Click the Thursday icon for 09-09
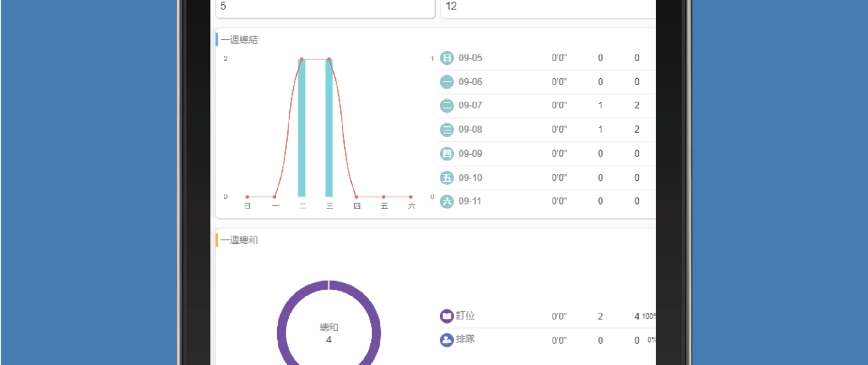 (446, 154)
